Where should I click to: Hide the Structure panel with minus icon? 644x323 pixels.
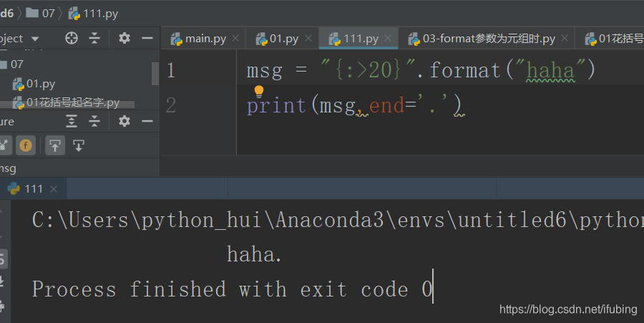pyautogui.click(x=147, y=121)
